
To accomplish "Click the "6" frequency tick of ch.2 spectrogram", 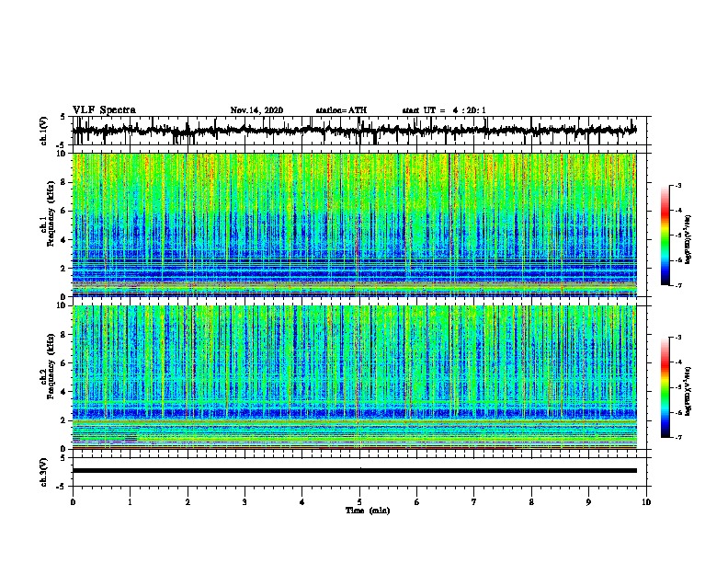I will coord(63,363).
